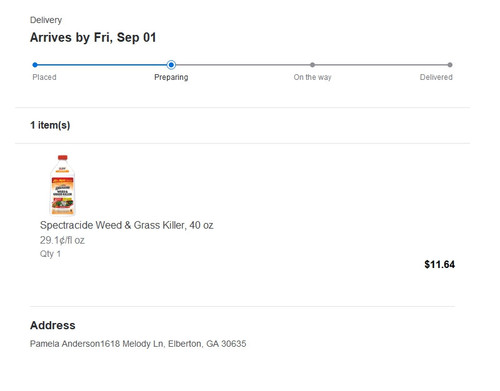Click the On the way step dot

click(312, 65)
